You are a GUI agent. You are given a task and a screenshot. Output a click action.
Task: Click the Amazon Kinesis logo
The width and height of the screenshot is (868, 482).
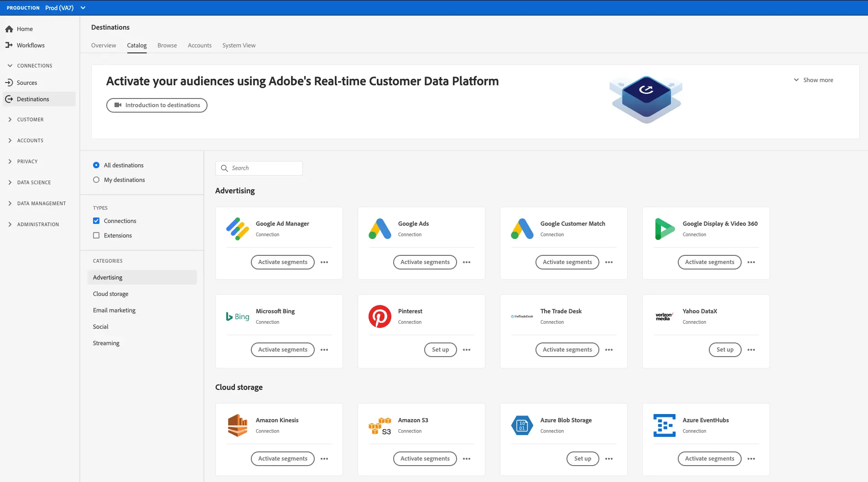coord(238,425)
